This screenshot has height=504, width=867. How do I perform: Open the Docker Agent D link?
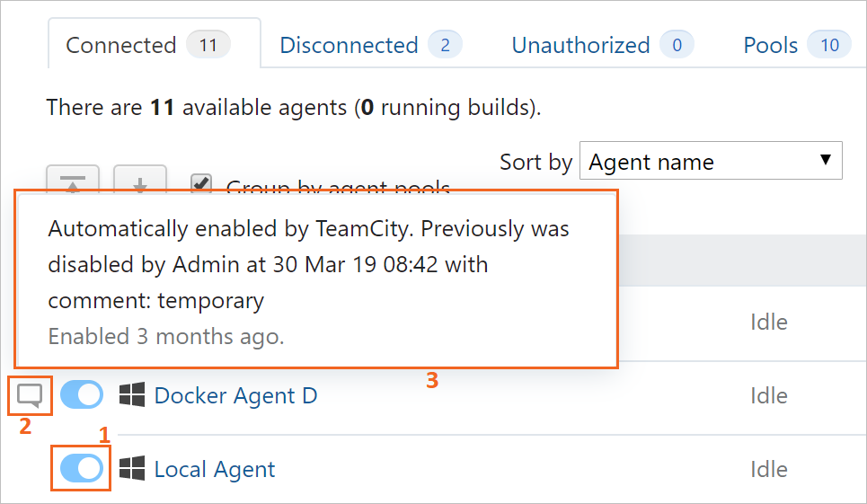[235, 395]
